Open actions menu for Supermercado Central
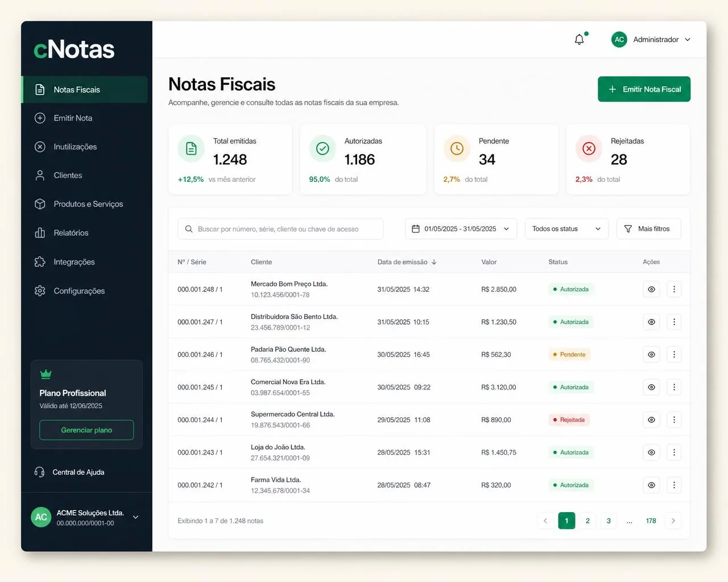 tap(674, 420)
